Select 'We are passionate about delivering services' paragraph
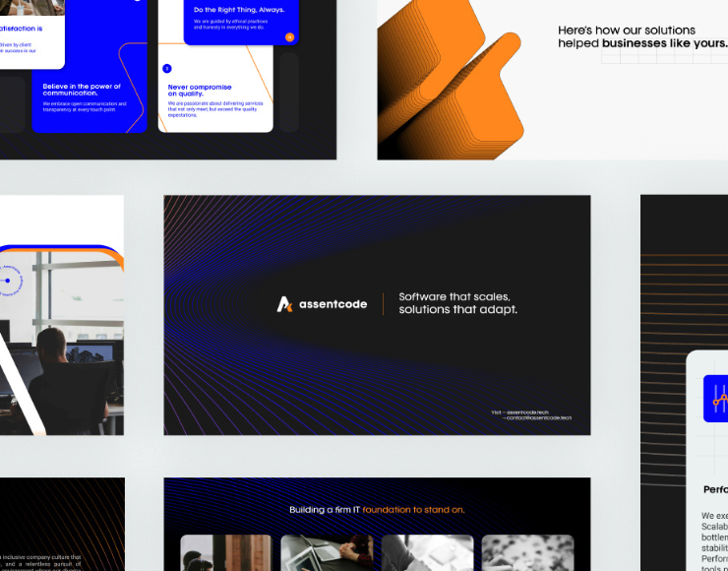The width and height of the screenshot is (728, 571). [x=215, y=109]
